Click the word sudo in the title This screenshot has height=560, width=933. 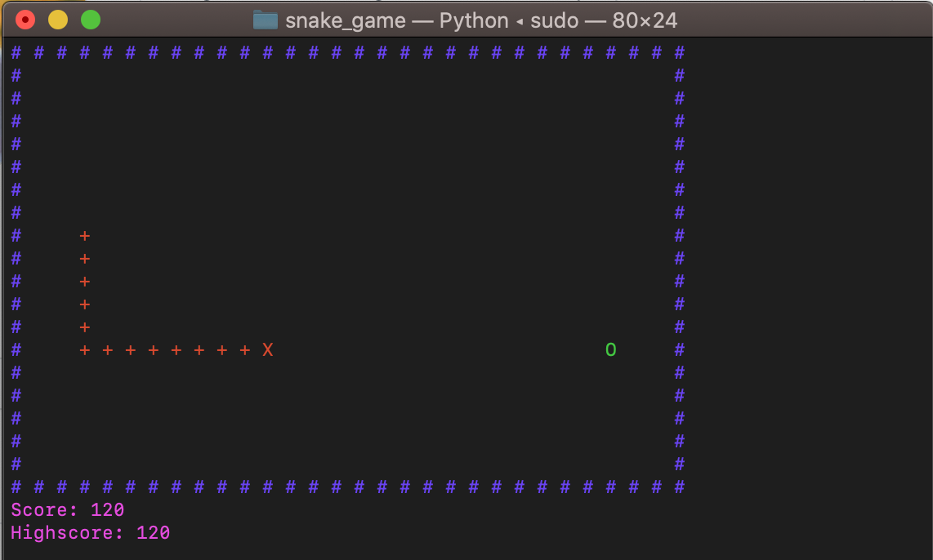tap(555, 20)
